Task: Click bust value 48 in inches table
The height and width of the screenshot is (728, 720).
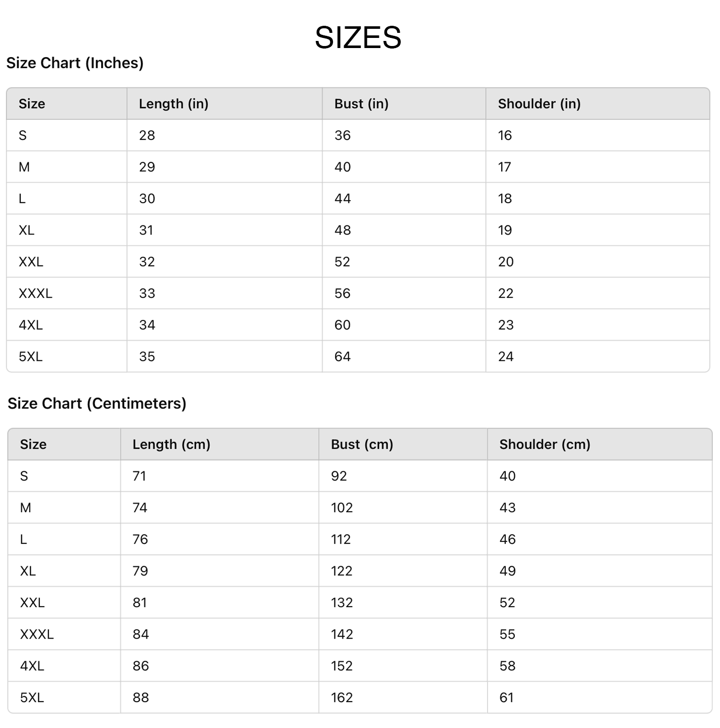Action: 343,231
